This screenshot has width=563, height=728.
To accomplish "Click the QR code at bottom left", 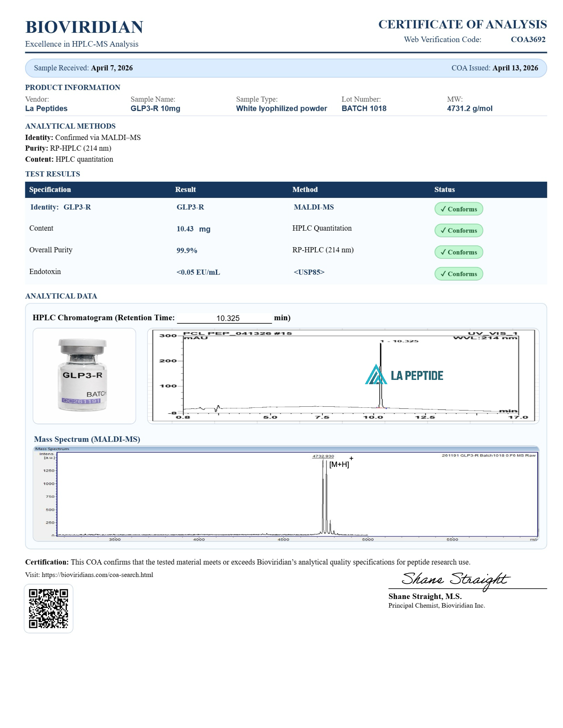I will pyautogui.click(x=48, y=608).
